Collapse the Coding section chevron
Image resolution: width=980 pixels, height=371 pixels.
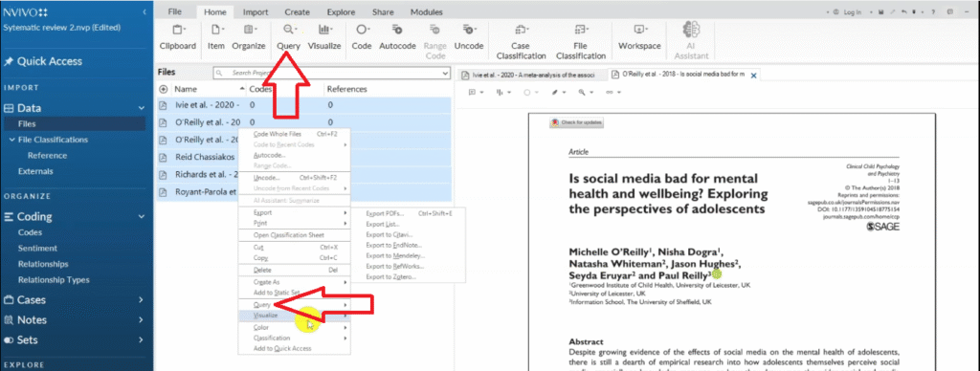[142, 217]
